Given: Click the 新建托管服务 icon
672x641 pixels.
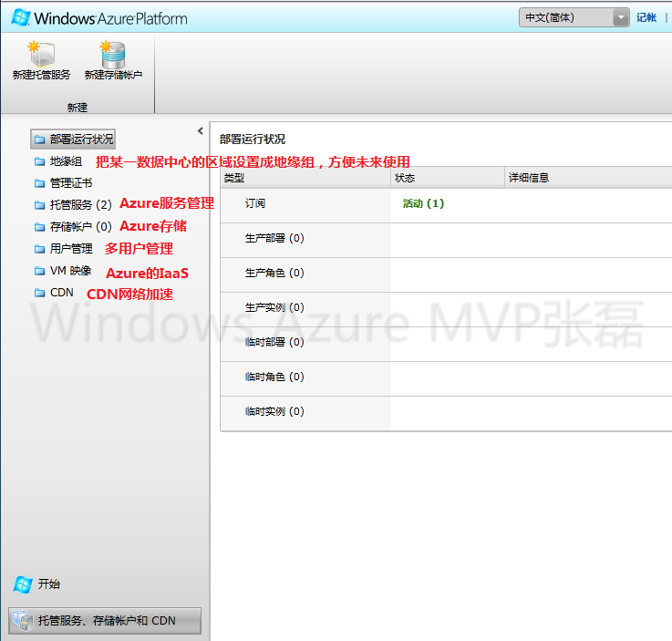Looking at the screenshot, I should click(x=41, y=55).
